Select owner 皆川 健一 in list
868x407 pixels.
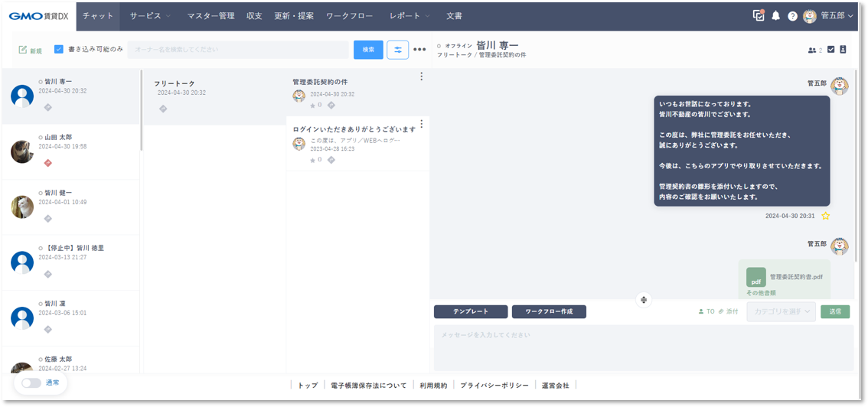pyautogui.click(x=71, y=207)
